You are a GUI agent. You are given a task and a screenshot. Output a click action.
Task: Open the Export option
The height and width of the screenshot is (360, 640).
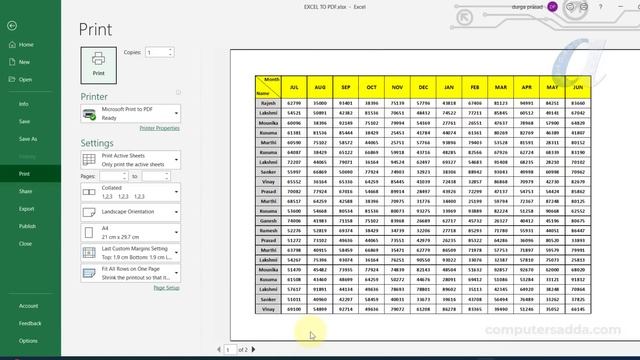point(27,209)
